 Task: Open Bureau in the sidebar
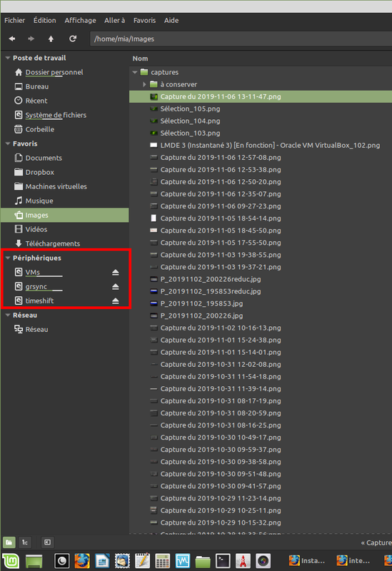point(37,86)
